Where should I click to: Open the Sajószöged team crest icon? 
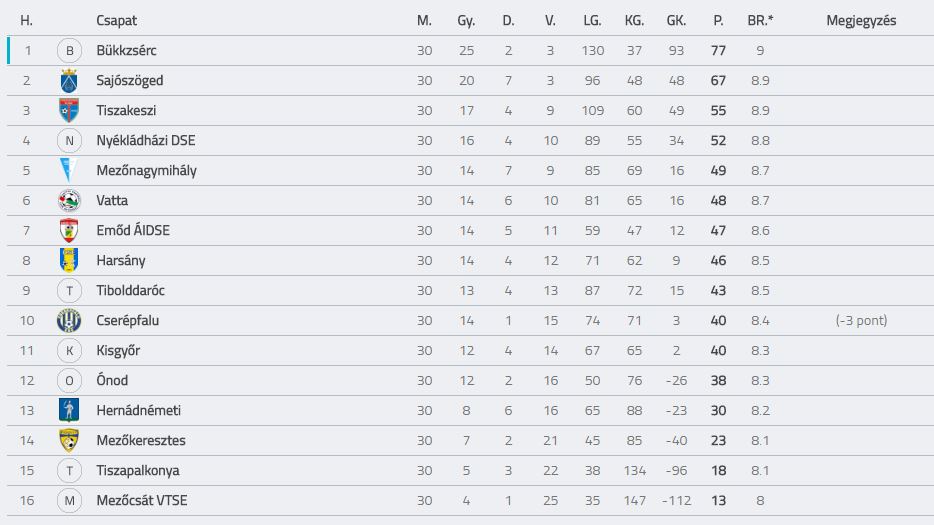69,80
